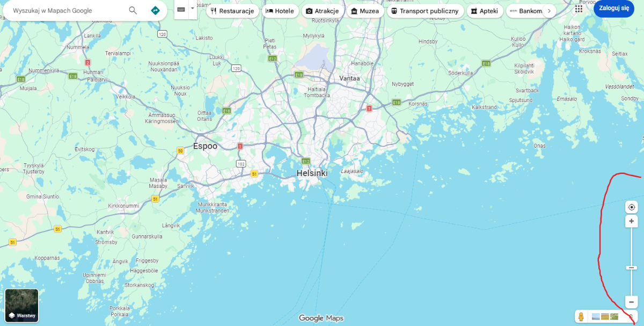Click the Helsinki city label
The width and height of the screenshot is (644, 326).
[312, 173]
